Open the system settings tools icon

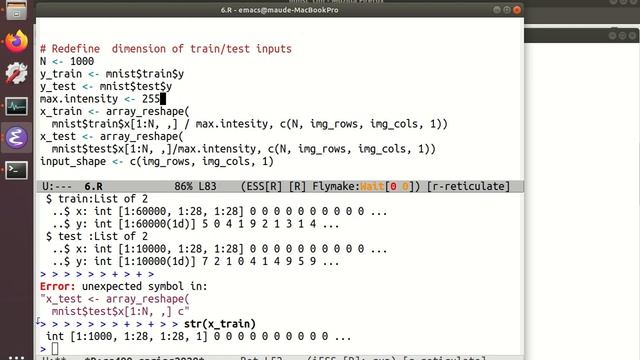(16, 73)
